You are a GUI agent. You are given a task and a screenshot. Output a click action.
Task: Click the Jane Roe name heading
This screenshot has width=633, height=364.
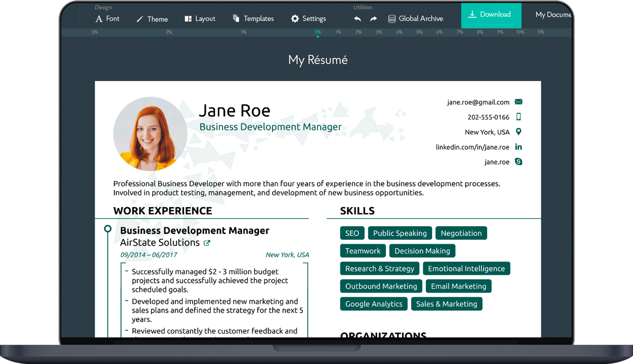(234, 110)
